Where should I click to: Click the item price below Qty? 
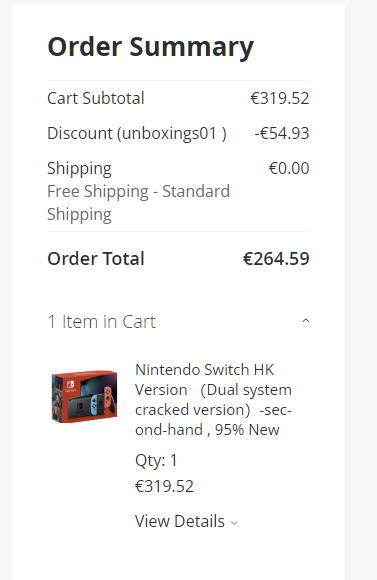tap(164, 486)
